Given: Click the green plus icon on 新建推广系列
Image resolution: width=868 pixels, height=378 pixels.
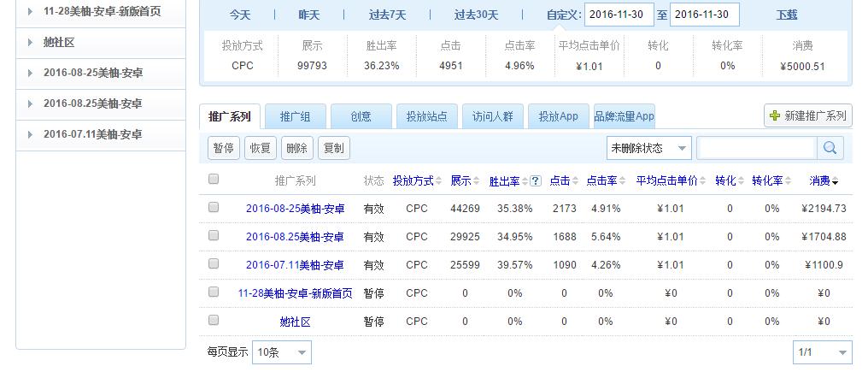Looking at the screenshot, I should tap(775, 115).
